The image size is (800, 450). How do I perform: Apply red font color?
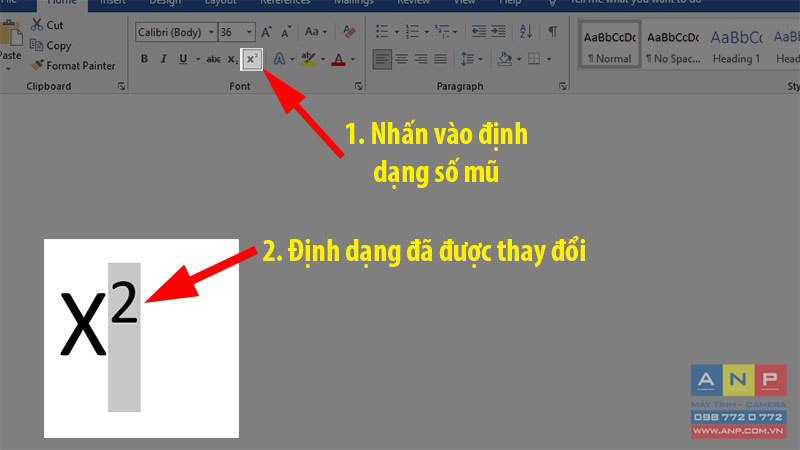coord(338,59)
